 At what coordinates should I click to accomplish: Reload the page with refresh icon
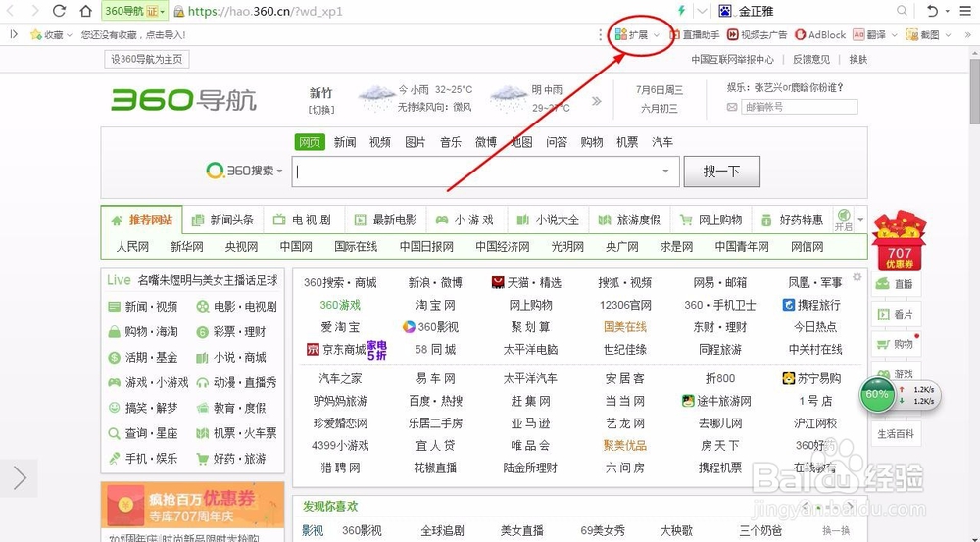[x=59, y=11]
